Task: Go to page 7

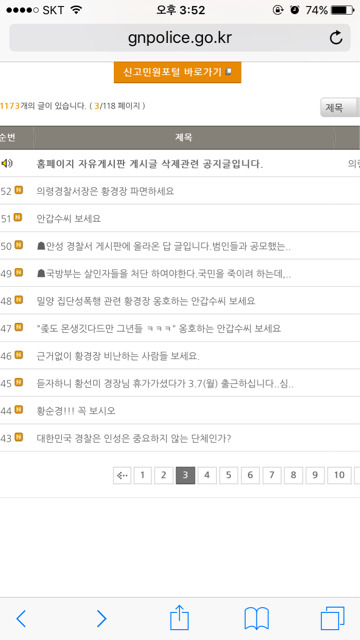Action: (x=272, y=475)
